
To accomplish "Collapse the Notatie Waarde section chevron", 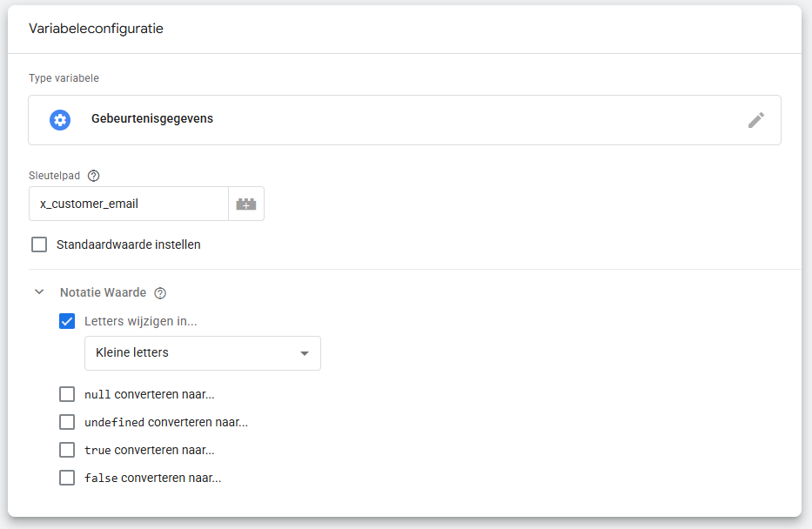I will pyautogui.click(x=39, y=292).
